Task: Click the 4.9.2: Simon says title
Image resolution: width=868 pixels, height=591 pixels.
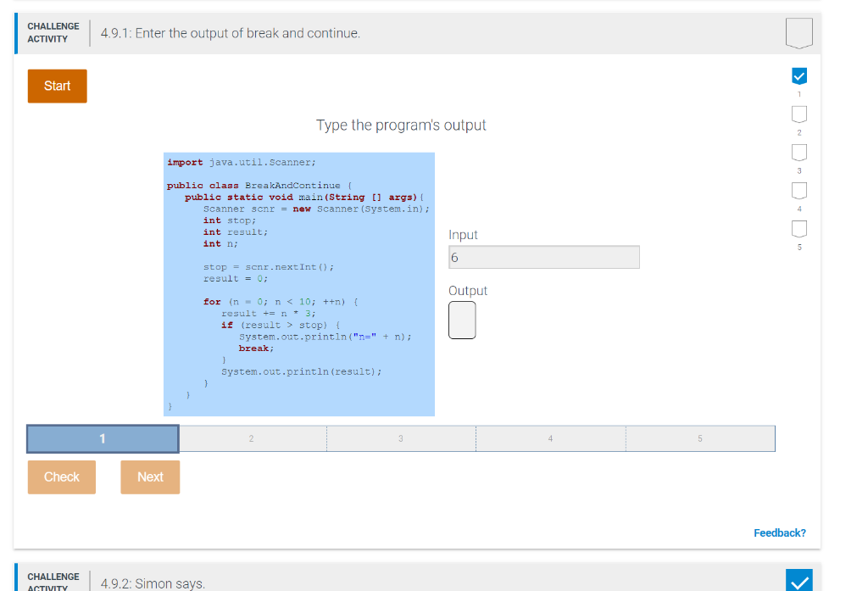Action: tap(153, 584)
